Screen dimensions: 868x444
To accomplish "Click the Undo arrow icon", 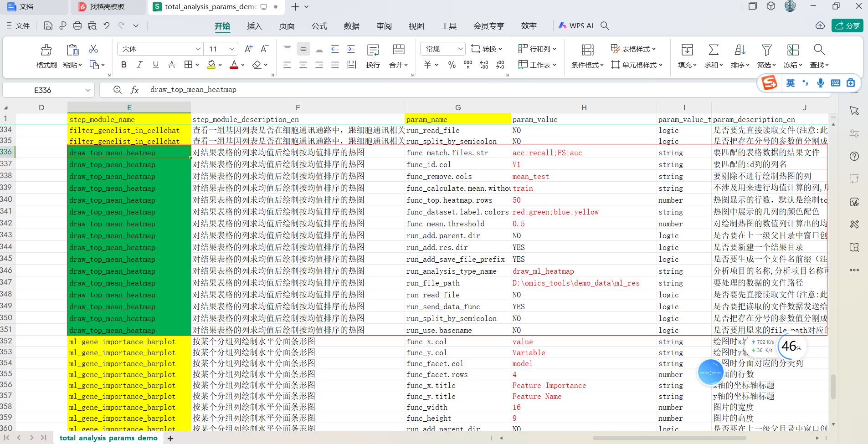I will [107, 26].
